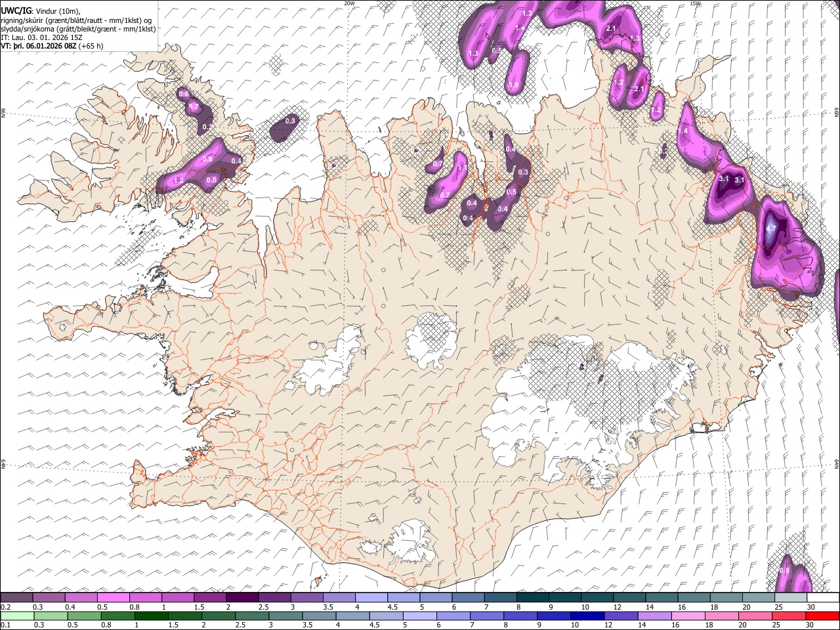Image resolution: width=840 pixels, height=630 pixels.
Task: Click the 4.7 precipitation value on the map
Action: (x=772, y=228)
